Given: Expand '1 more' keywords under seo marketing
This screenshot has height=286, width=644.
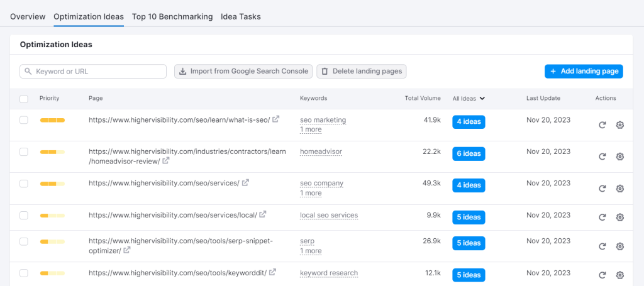Looking at the screenshot, I should (311, 129).
